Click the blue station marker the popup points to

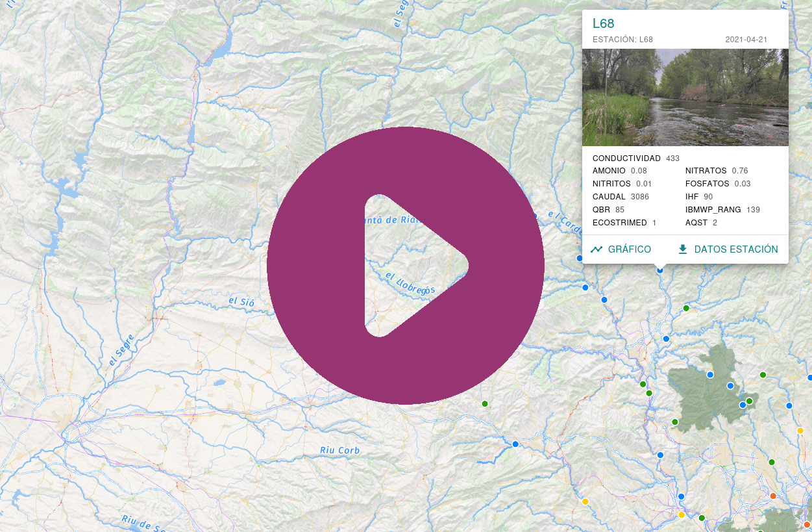[660, 270]
